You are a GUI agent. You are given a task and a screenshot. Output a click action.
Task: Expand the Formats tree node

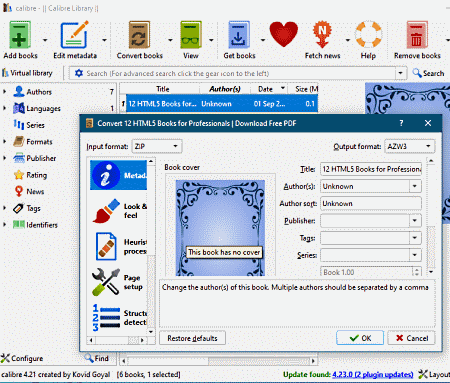(x=5, y=141)
